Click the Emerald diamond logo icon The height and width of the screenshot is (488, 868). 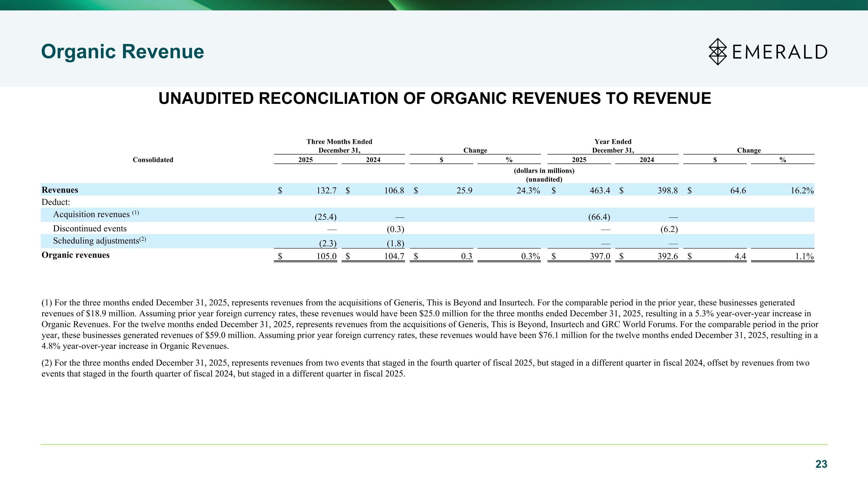717,51
